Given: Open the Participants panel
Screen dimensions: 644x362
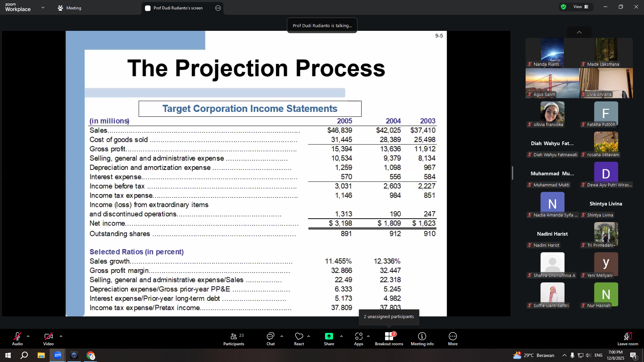Looking at the screenshot, I should click(234, 339).
